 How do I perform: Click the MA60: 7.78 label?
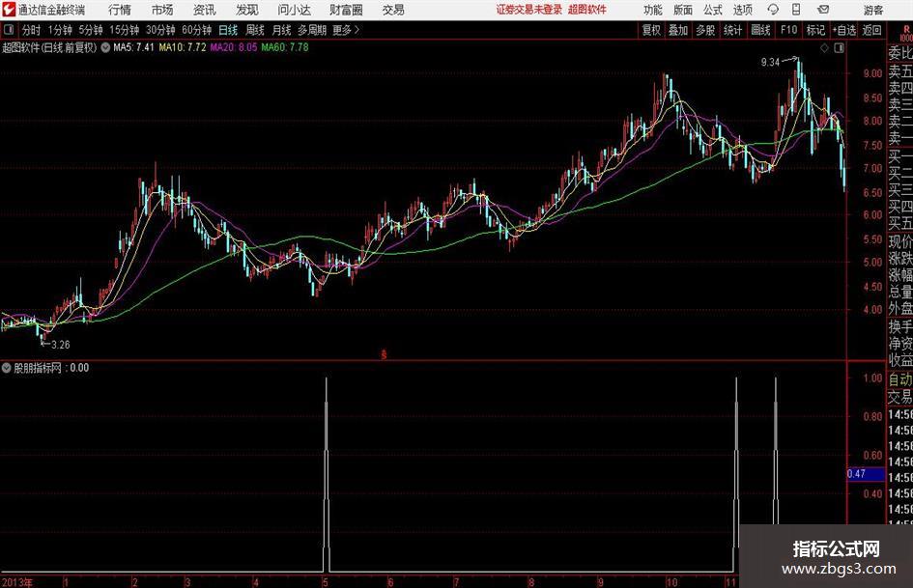tap(285, 47)
